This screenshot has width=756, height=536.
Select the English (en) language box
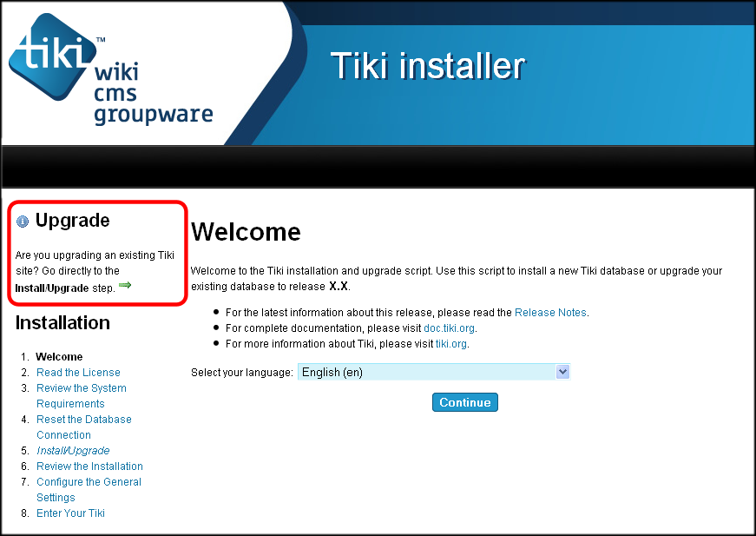click(433, 372)
